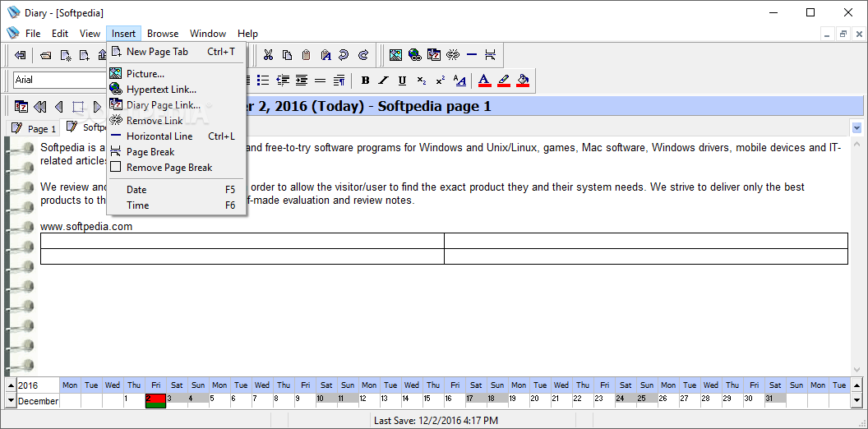Screen dimensions: 868x429
Task: Open the Window menu
Action: click(x=208, y=33)
